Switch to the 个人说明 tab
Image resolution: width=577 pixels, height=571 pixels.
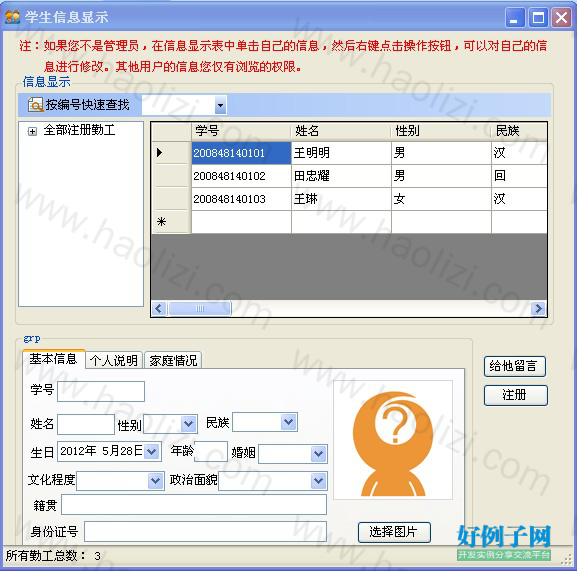point(114,360)
